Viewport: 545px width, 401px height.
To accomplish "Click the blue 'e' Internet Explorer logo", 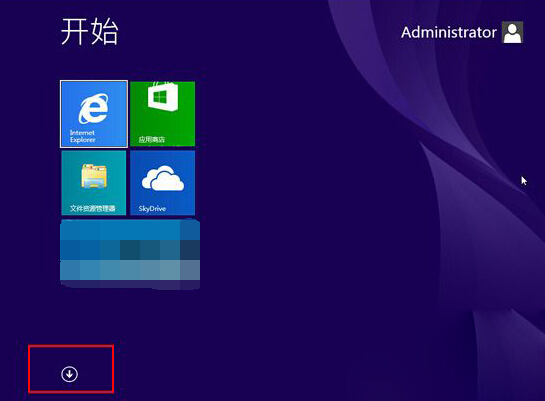I will tap(93, 108).
